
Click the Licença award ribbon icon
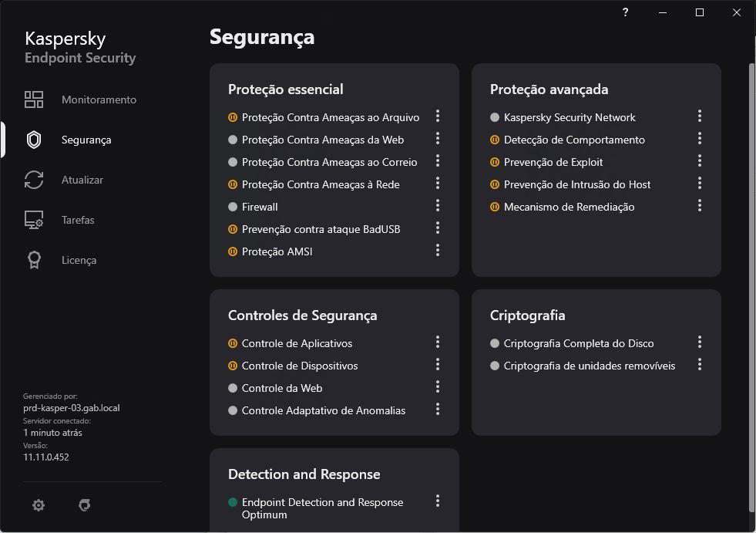pyautogui.click(x=34, y=260)
